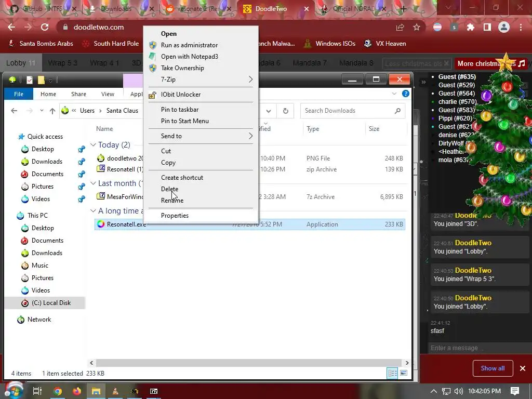Refresh the Explorer folder view

coord(286,111)
